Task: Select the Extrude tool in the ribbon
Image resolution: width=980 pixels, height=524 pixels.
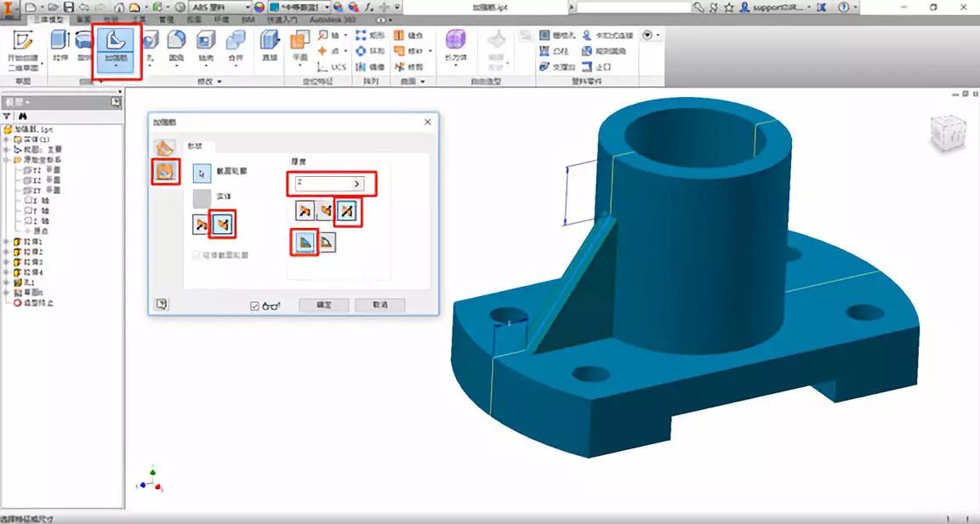Action: 60,46
